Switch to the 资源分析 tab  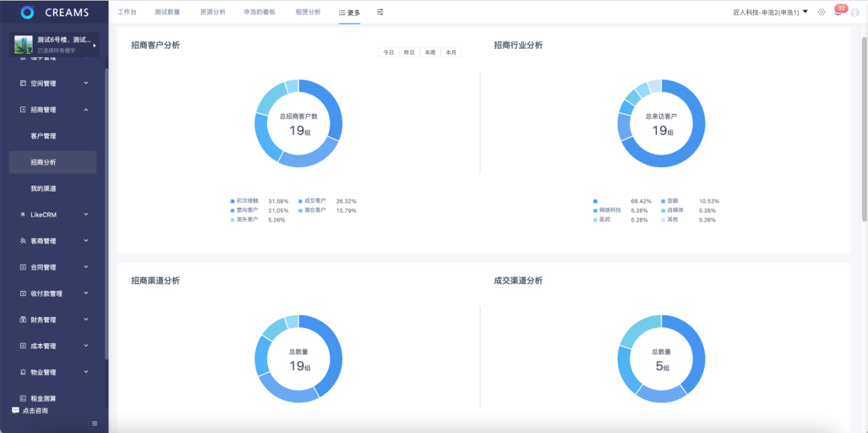(x=213, y=12)
